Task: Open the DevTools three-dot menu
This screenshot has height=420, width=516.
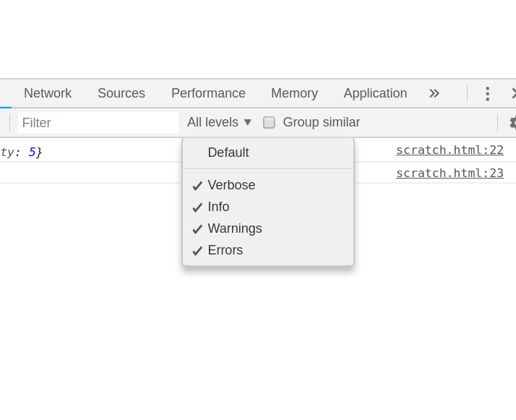Action: pyautogui.click(x=487, y=94)
